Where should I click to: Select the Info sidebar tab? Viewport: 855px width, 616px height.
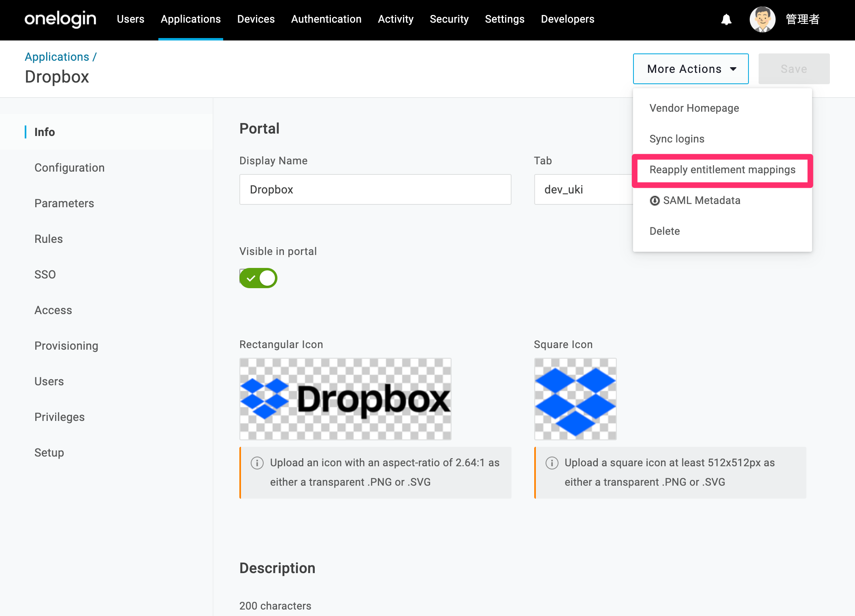[x=107, y=132]
